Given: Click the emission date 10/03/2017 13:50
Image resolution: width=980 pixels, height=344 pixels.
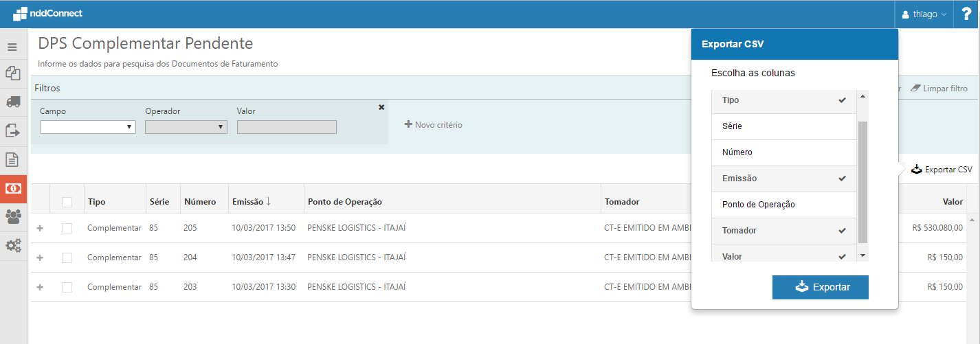Looking at the screenshot, I should coord(264,228).
